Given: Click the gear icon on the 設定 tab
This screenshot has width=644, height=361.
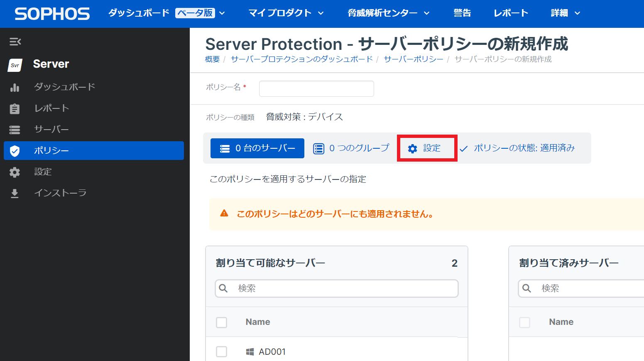Looking at the screenshot, I should (412, 149).
